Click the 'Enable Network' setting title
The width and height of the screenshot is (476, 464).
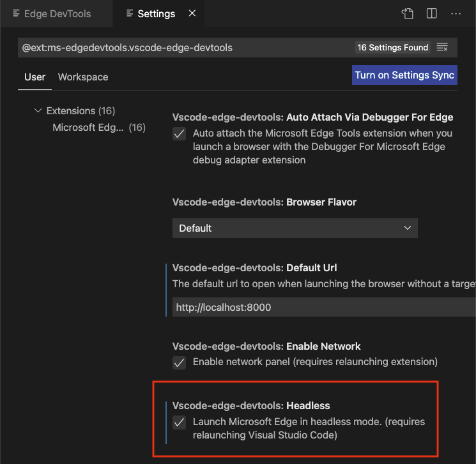click(x=266, y=347)
